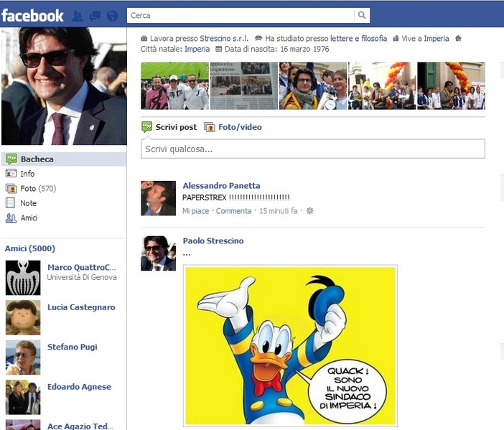Screen dimensions: 504x430
Task: Click the Foto/video camera icon
Action: coord(209,127)
